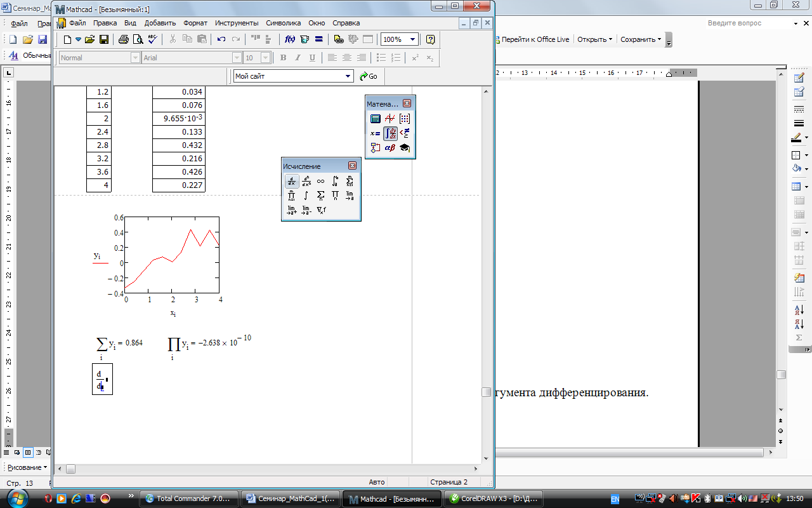The height and width of the screenshot is (508, 812).
Task: Set align right
Action: click(362, 58)
